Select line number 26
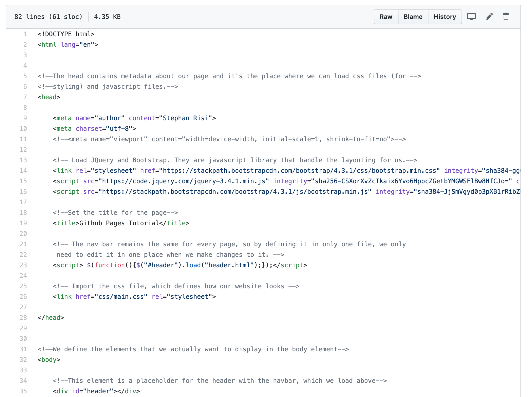 (x=23, y=297)
